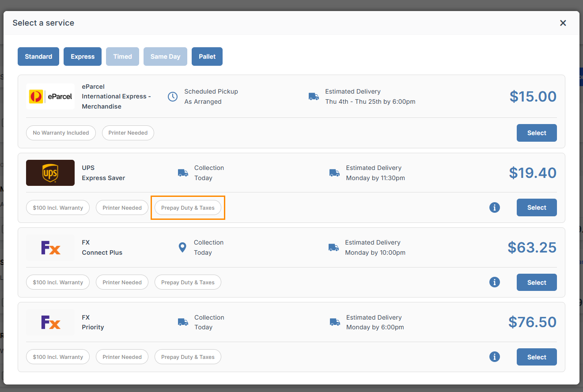Click the No Warranty Included tag
This screenshot has height=392, width=583.
(61, 133)
